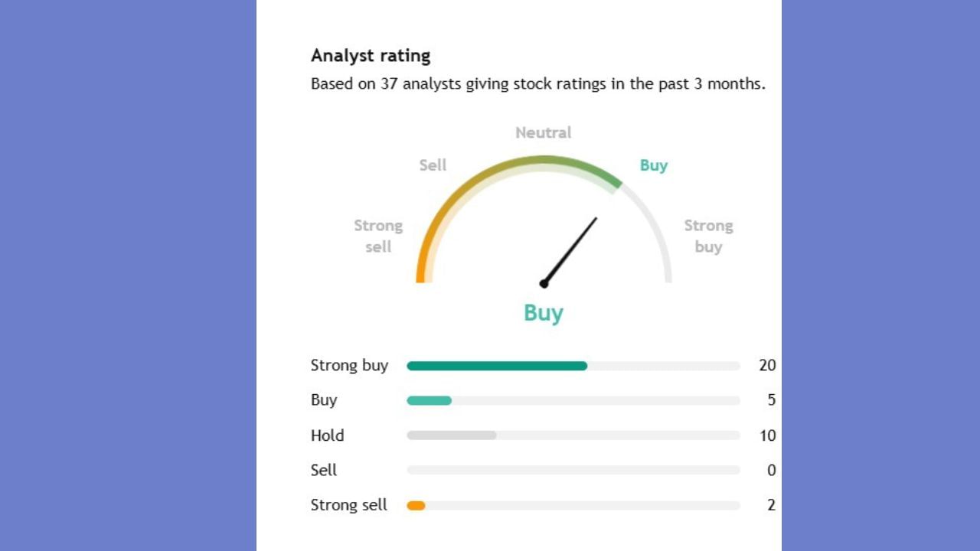This screenshot has width=980, height=551.
Task: Click the teal Buy rating bar
Action: pyautogui.click(x=429, y=400)
